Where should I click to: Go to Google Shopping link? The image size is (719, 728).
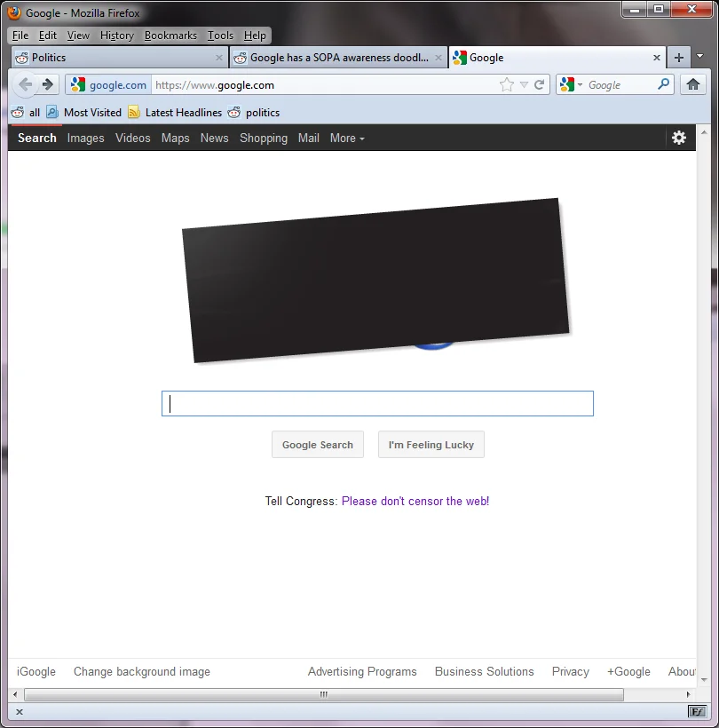coord(263,138)
